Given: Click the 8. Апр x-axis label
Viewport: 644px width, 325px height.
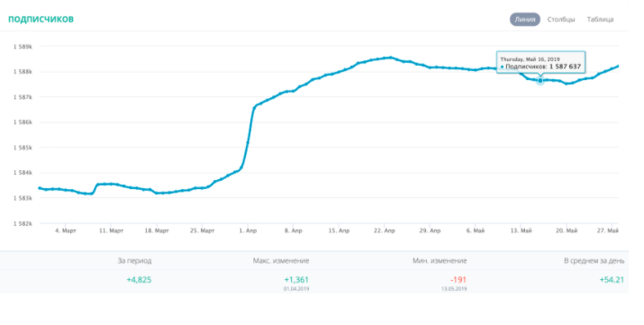Looking at the screenshot, I should pos(294,230).
